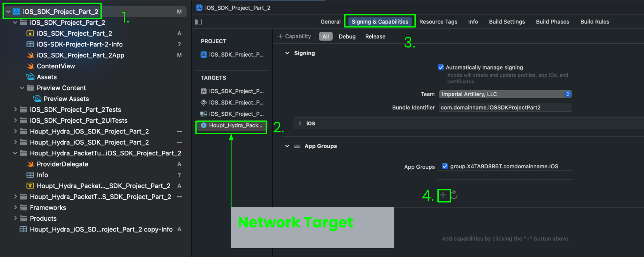This screenshot has width=644, height=257.
Task: Click the Info plist icon under PacketTunnel group
Action: pyautogui.click(x=31, y=175)
